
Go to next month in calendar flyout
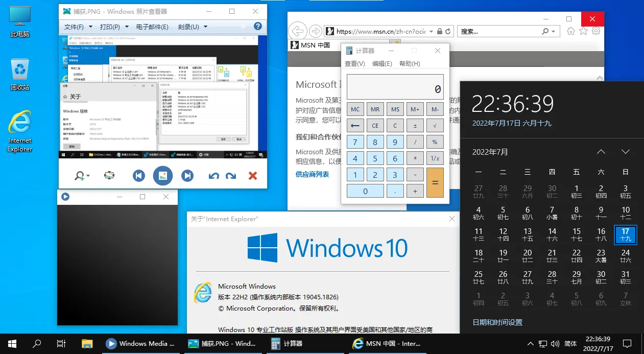625,152
